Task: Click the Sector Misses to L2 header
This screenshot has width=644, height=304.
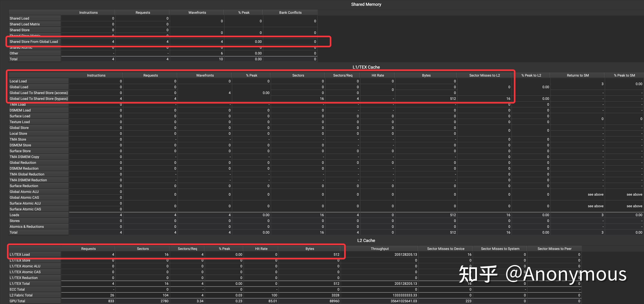Action: 484,75
